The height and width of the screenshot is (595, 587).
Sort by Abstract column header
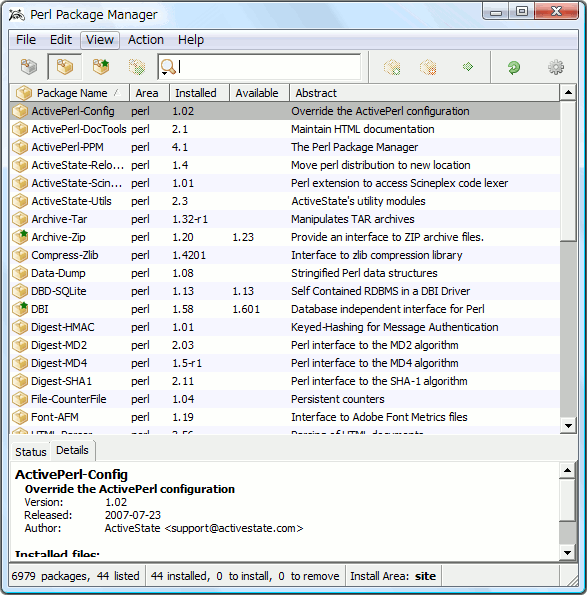click(425, 93)
